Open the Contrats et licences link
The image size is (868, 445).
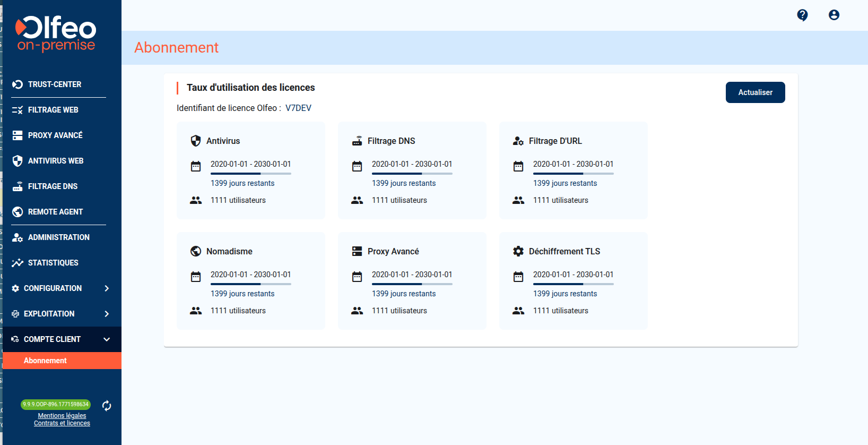click(62, 423)
